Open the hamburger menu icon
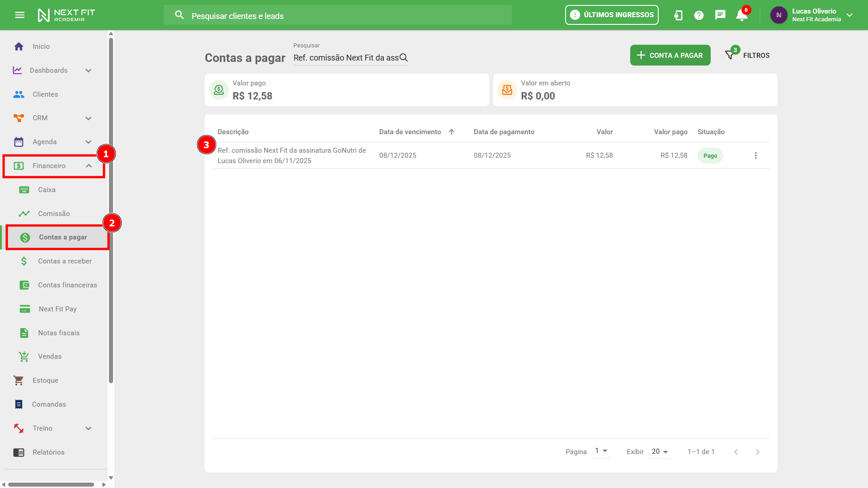Image resolution: width=868 pixels, height=488 pixels. point(19,15)
